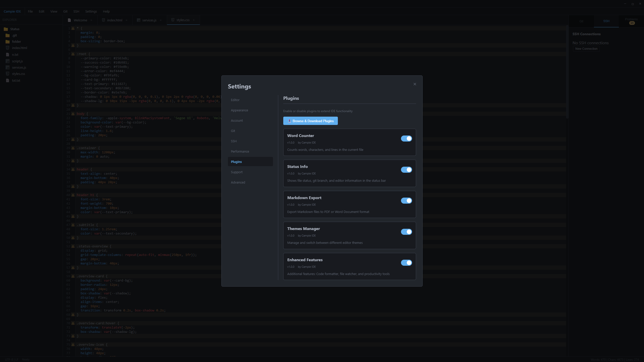This screenshot has width=644, height=362.
Task: Turn off the Markdown Export plugin
Action: point(406,201)
